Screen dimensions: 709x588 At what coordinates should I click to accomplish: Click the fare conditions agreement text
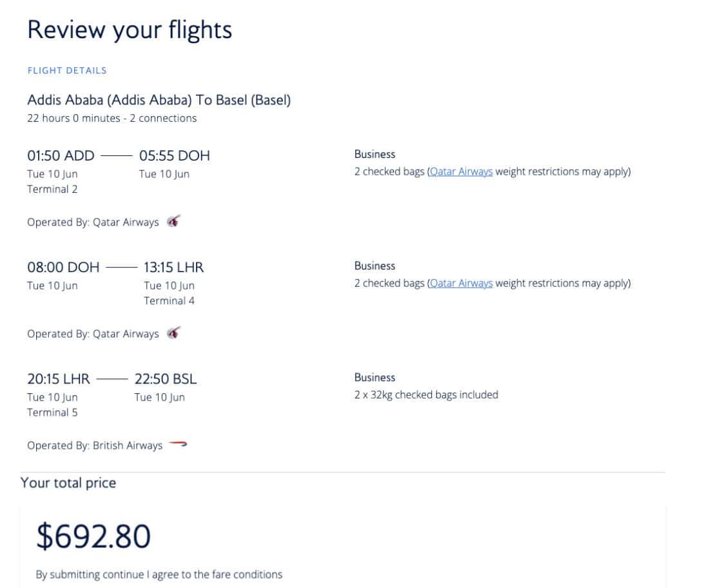(x=159, y=574)
